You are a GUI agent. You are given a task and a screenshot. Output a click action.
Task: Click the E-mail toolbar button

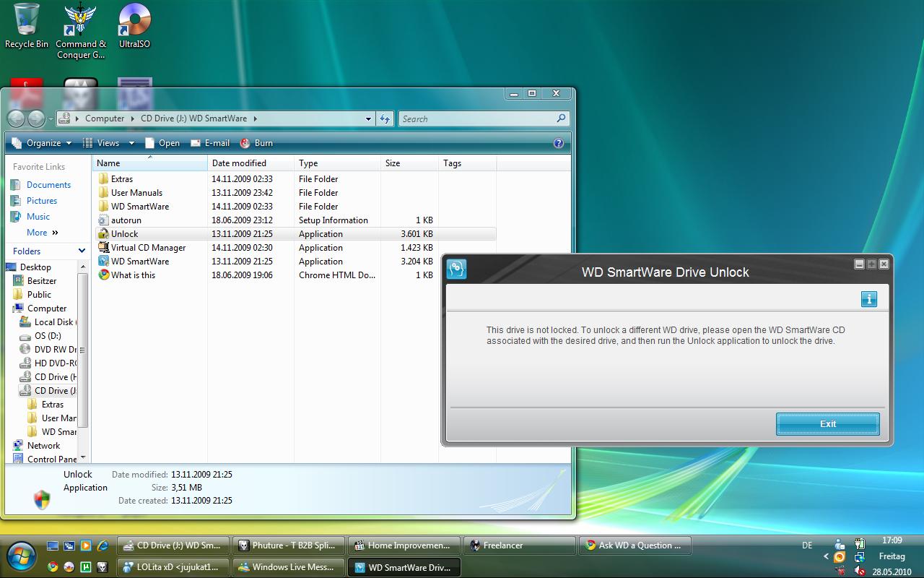coord(210,143)
